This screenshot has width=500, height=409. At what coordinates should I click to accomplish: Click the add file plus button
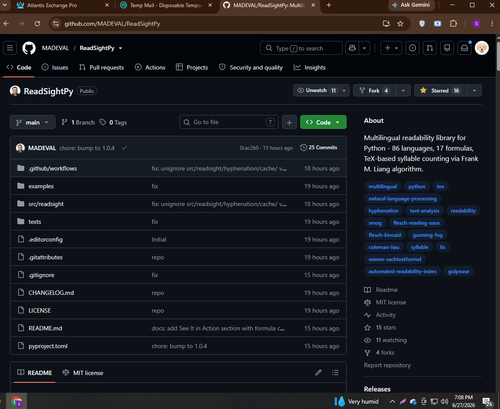(289, 122)
